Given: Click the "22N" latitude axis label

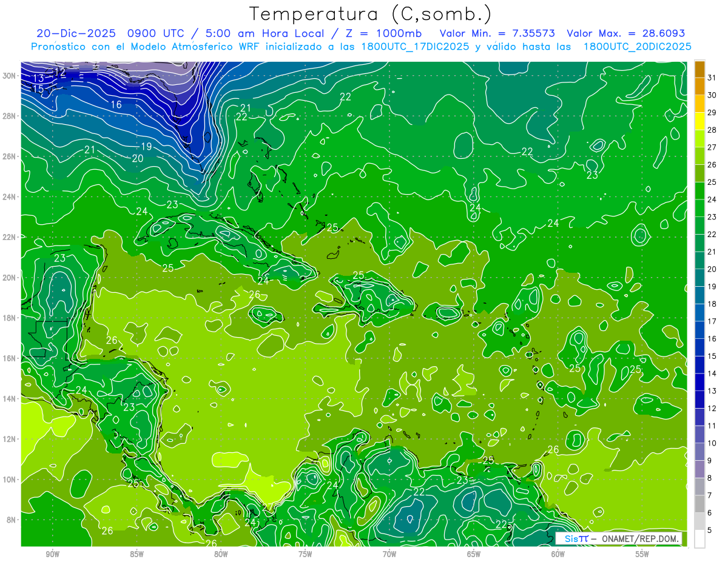Looking at the screenshot, I should (10, 237).
